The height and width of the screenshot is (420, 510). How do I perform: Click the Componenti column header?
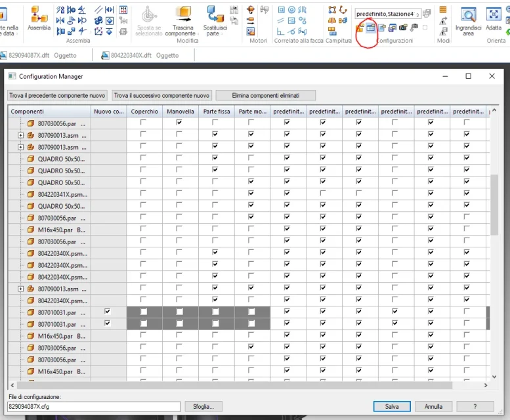tap(49, 112)
